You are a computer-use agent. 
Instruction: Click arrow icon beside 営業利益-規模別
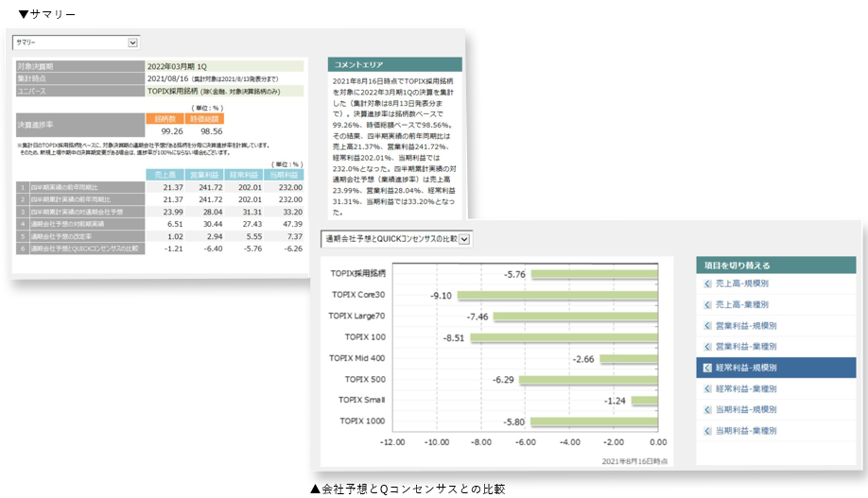(707, 326)
